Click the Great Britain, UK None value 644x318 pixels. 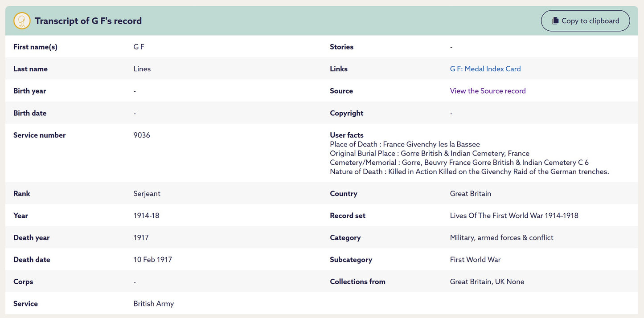pos(487,282)
